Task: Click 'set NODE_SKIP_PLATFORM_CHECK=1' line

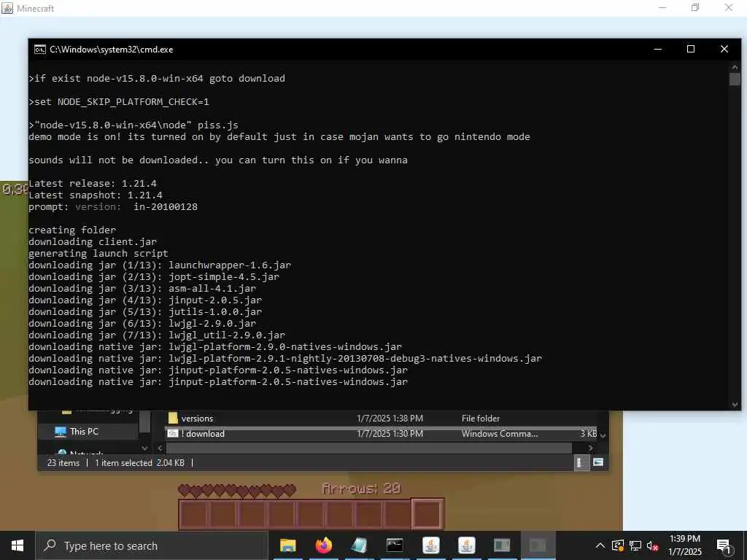Action: click(x=119, y=101)
